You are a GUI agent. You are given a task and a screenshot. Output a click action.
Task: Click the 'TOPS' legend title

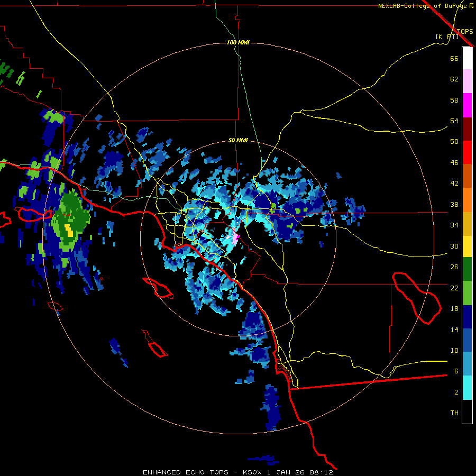pyautogui.click(x=465, y=31)
